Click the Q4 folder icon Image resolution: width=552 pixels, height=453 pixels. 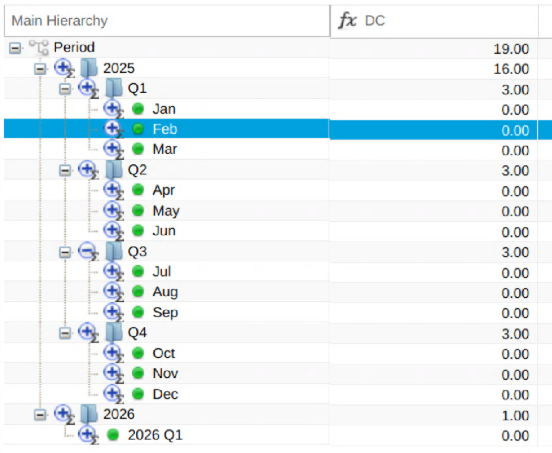tap(114, 333)
